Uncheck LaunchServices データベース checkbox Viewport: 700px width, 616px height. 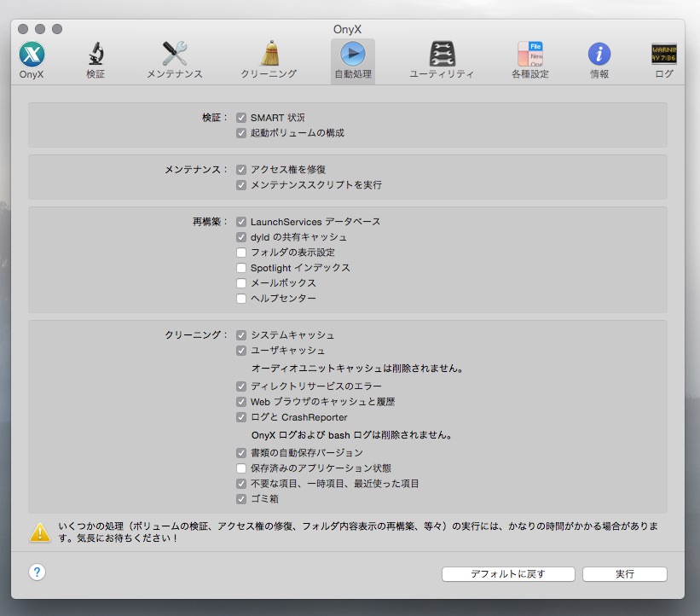[241, 222]
